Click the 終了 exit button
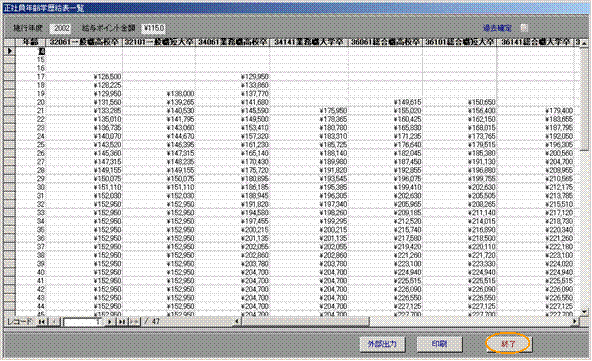Viewport: 592px width, 361px height. [x=508, y=344]
